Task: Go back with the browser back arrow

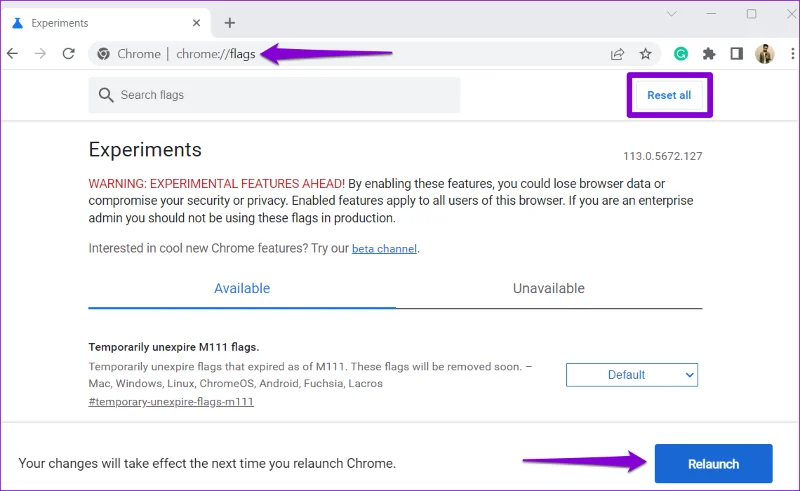Action: point(13,54)
